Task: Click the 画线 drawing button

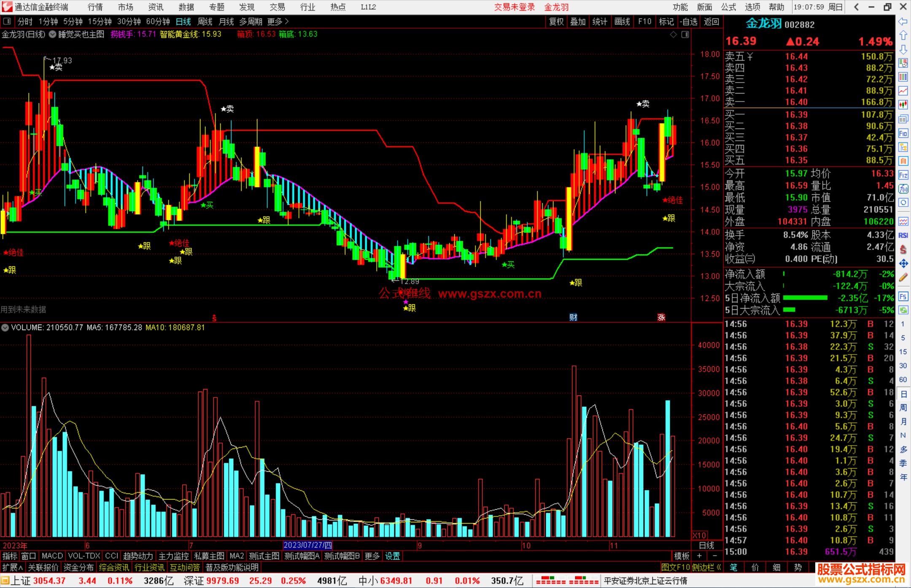Action: 622,21
